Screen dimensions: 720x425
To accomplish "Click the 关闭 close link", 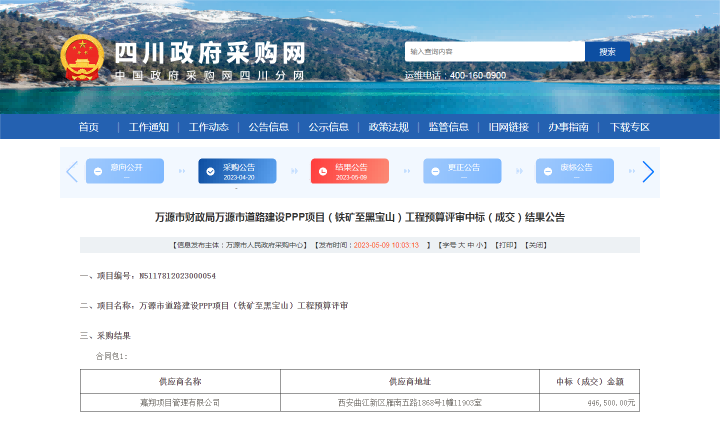I will [536, 244].
